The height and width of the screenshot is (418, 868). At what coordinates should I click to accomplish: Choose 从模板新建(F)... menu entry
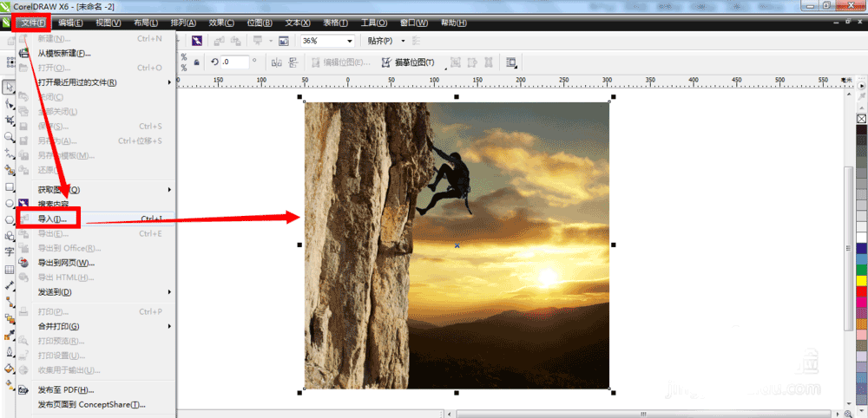coord(95,53)
